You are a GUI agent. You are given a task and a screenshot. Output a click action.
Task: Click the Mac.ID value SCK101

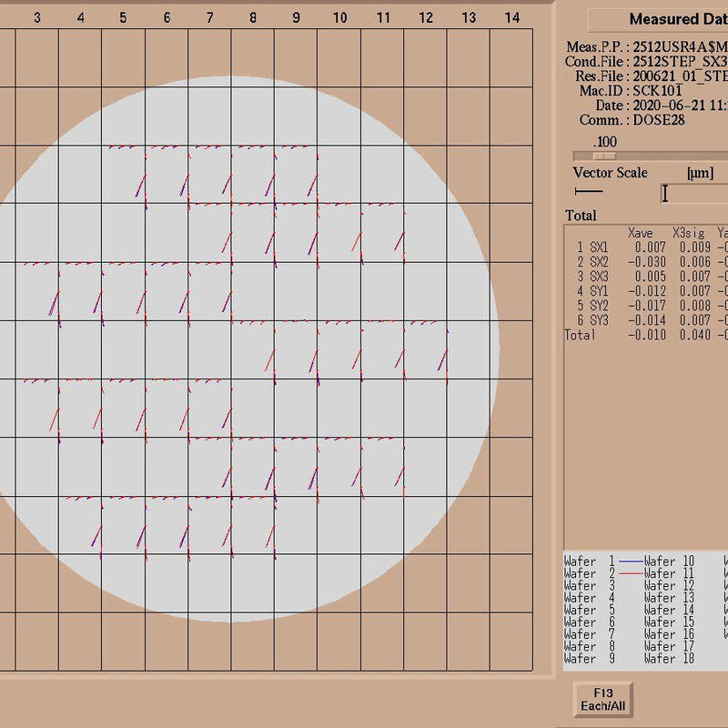coord(657,90)
